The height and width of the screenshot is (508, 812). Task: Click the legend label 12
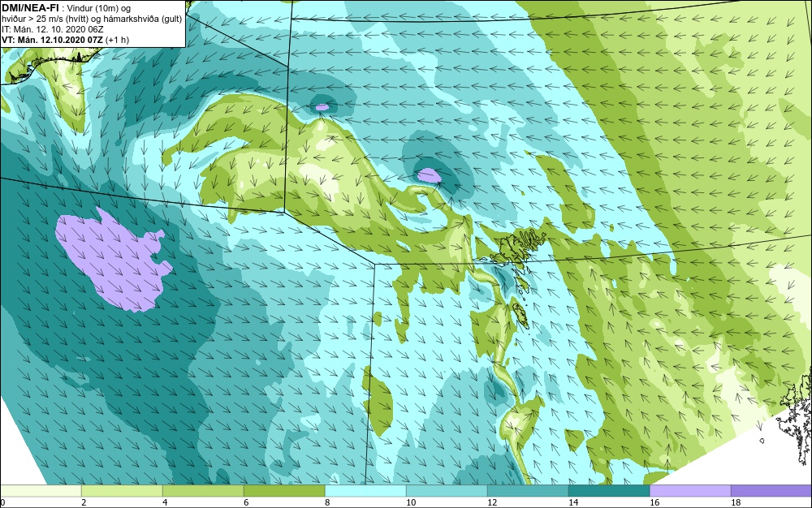point(492,502)
